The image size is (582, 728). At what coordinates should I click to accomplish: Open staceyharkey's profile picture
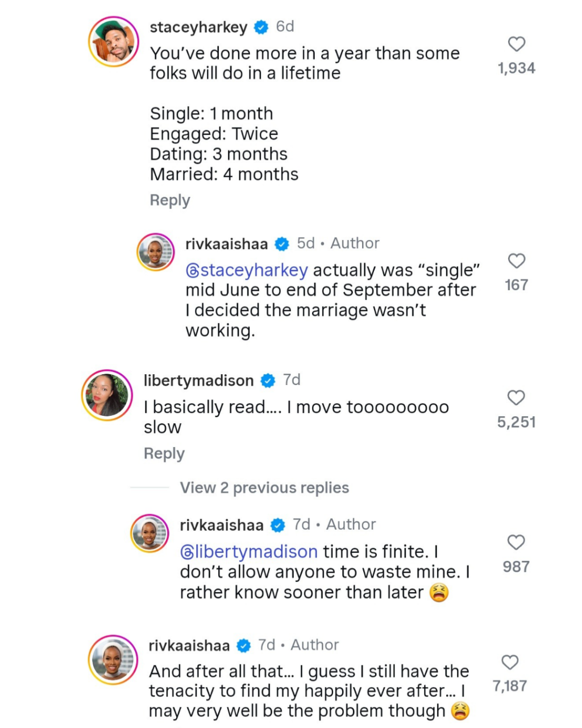click(114, 42)
